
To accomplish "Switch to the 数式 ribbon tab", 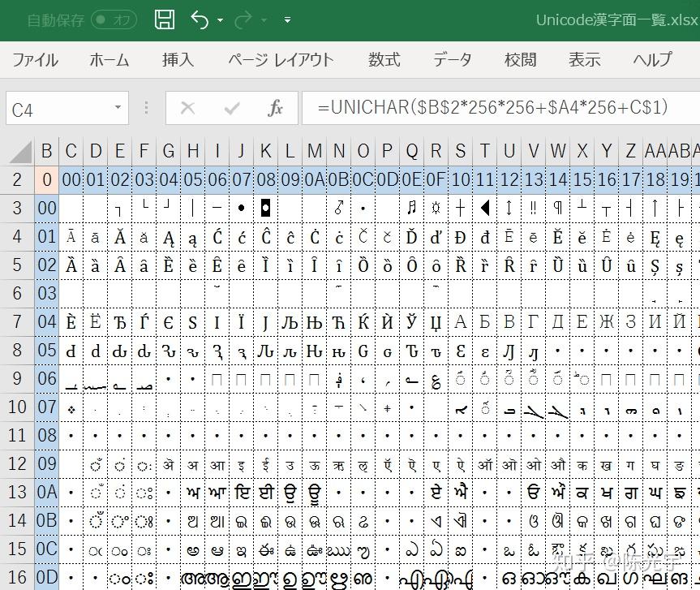I will click(x=383, y=59).
